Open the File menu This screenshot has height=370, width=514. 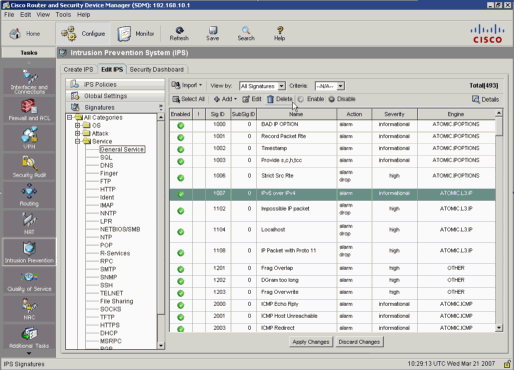[9, 15]
